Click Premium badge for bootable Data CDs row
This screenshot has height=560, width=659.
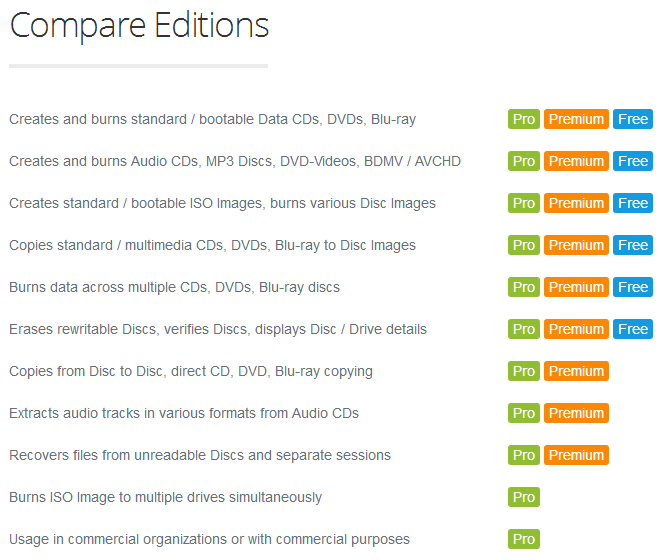click(576, 119)
